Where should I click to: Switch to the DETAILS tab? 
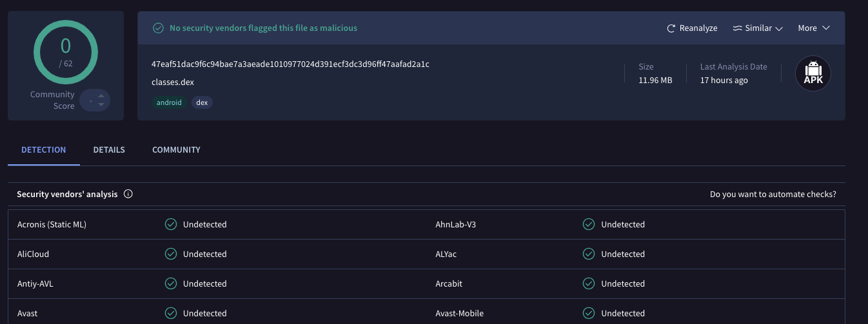tap(109, 149)
